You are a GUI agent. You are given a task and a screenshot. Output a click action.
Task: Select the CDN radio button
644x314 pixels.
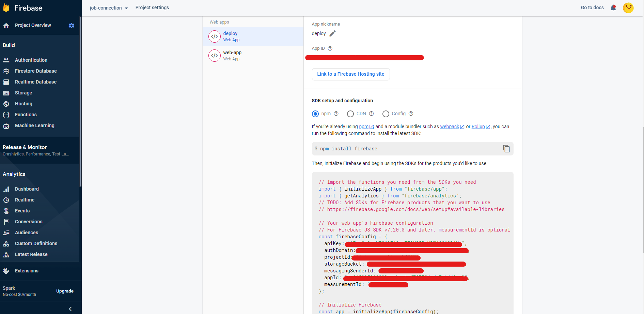point(350,114)
